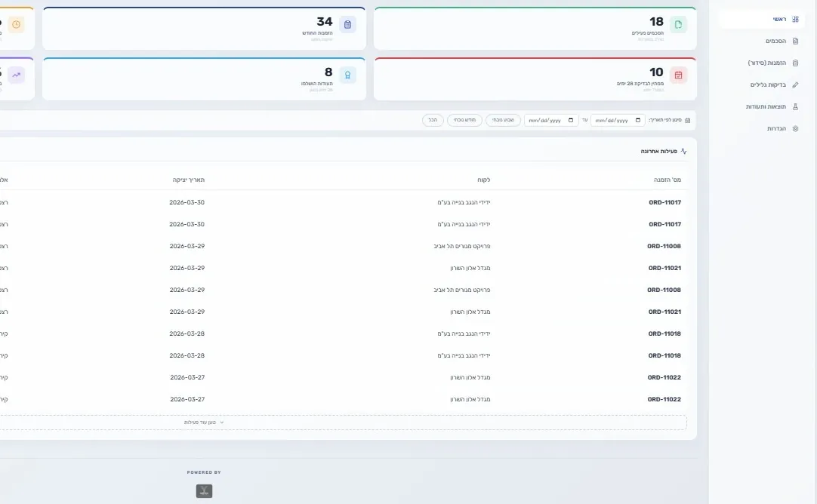Image resolution: width=817 pixels, height=504 pixels.
Task: Go to הזמנות (סידור) in the sidebar
Action: (x=763, y=63)
